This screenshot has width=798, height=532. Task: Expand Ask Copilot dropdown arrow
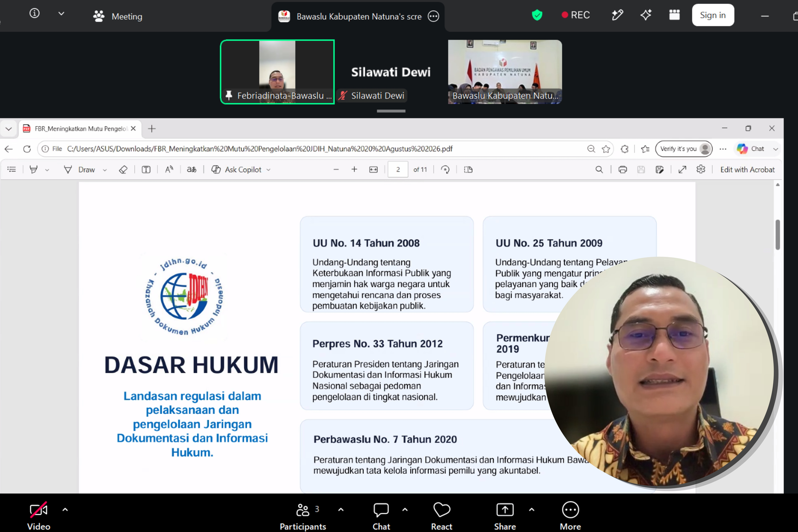click(268, 170)
